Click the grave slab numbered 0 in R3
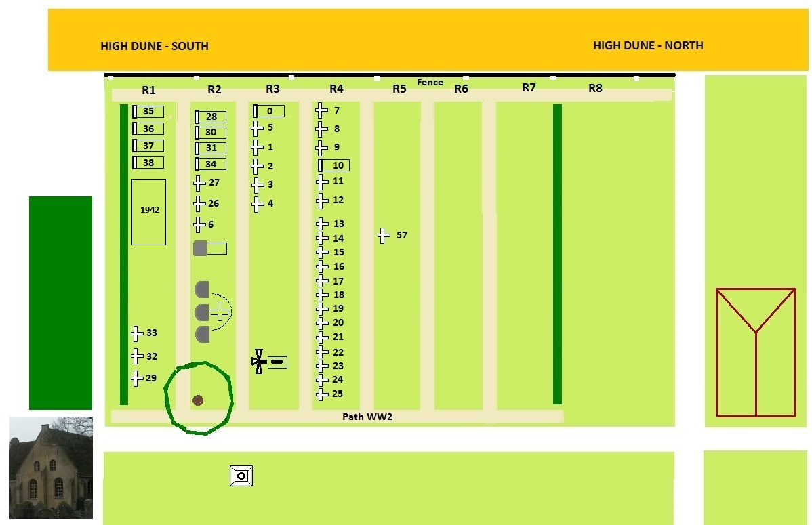This screenshot has width=812, height=525. 268,111
